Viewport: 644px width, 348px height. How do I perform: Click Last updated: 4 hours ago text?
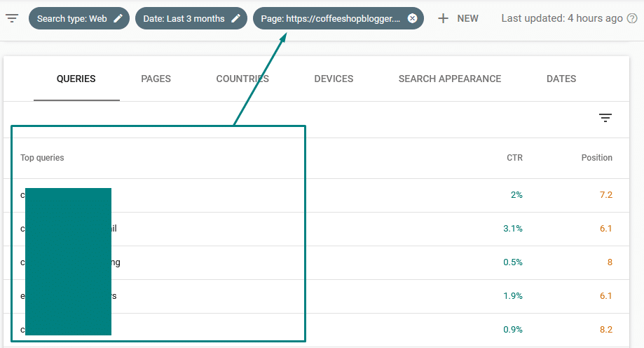562,18
